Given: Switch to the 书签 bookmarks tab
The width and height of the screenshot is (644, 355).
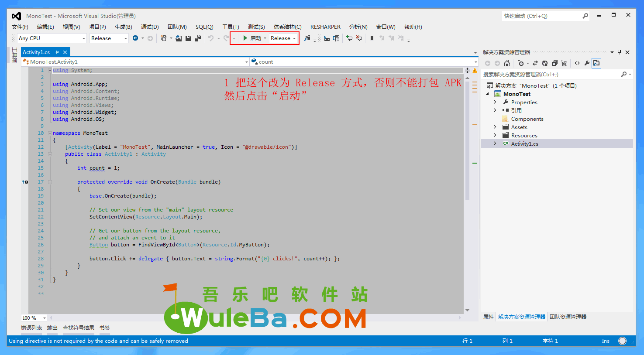Looking at the screenshot, I should tap(105, 328).
